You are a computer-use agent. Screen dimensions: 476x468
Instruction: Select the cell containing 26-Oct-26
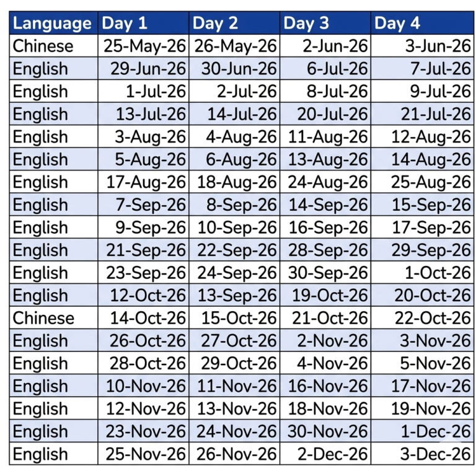click(143, 340)
